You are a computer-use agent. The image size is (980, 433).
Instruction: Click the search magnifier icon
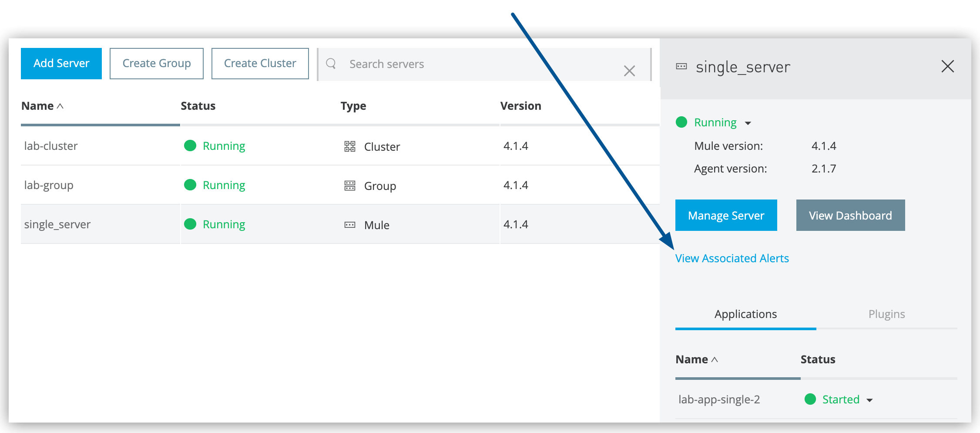tap(331, 64)
